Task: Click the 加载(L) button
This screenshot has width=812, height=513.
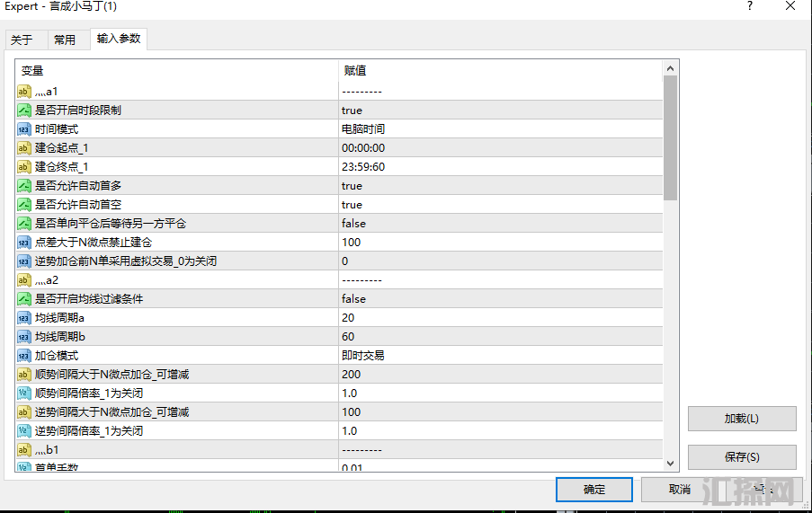Action: point(741,419)
